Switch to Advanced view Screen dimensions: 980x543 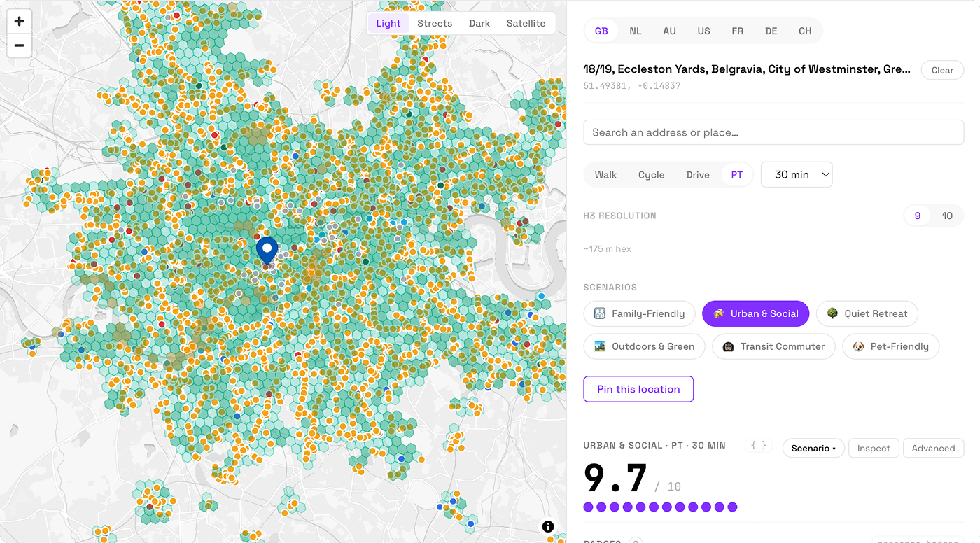pos(933,449)
